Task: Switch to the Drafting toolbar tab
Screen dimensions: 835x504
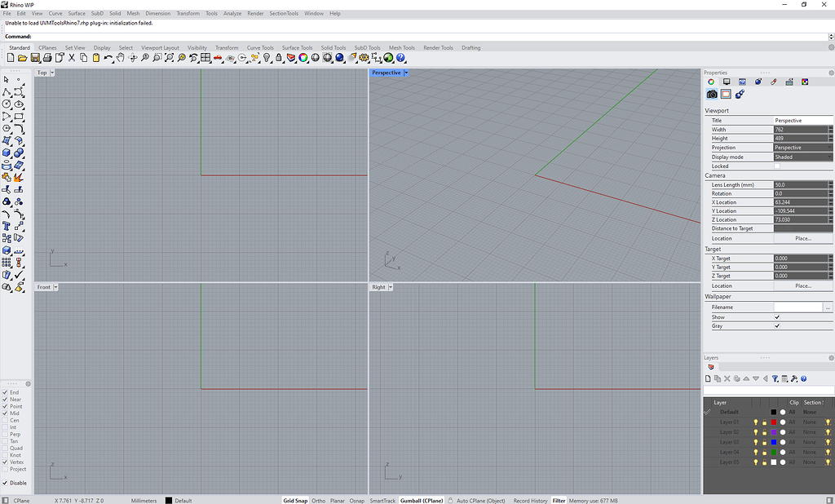Action: point(473,47)
